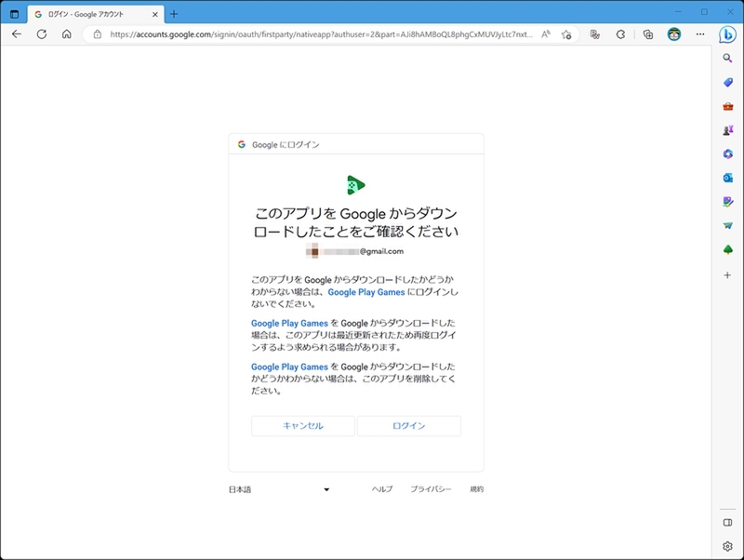
Task: Open the sidebar Games chess piece icon
Action: pyautogui.click(x=728, y=130)
